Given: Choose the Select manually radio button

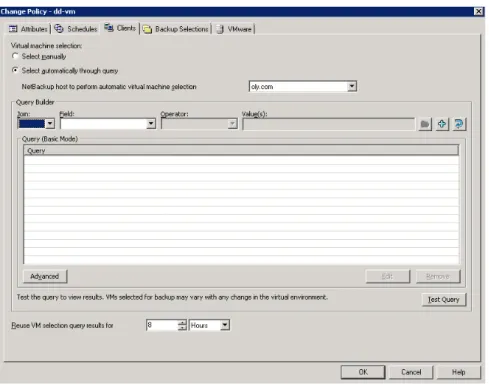Looking at the screenshot, I should coord(15,56).
